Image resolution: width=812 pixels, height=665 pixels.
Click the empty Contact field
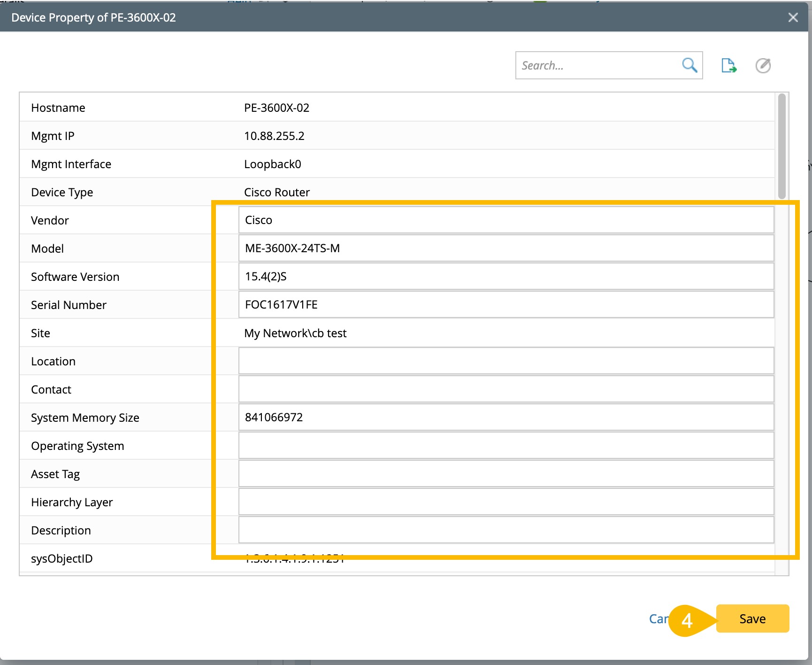(506, 389)
